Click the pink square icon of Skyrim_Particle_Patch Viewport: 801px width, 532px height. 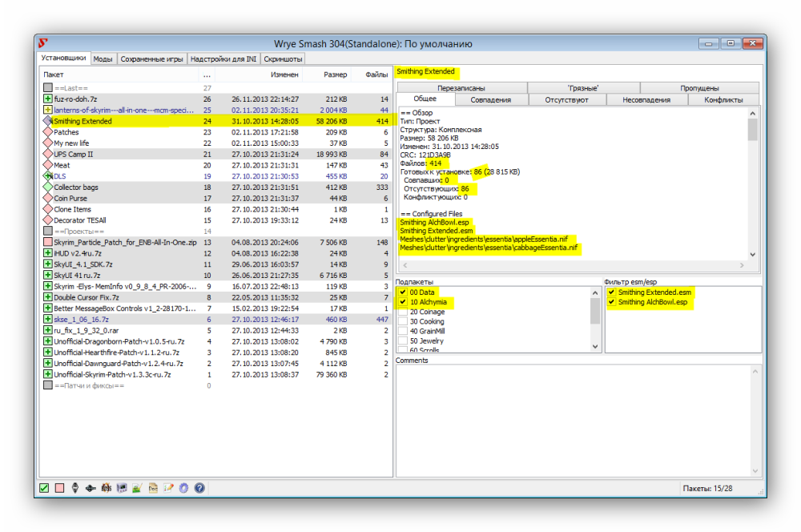point(47,242)
